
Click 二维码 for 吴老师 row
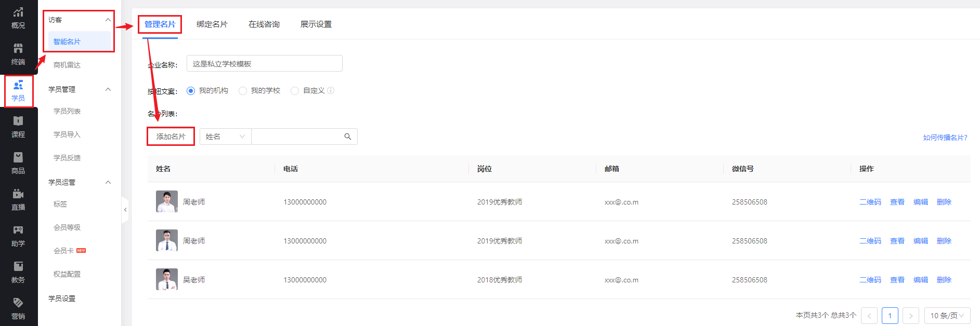[x=870, y=280]
